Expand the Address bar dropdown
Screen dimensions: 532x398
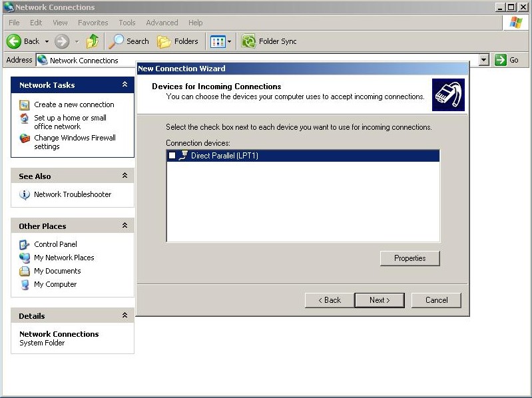[484, 61]
